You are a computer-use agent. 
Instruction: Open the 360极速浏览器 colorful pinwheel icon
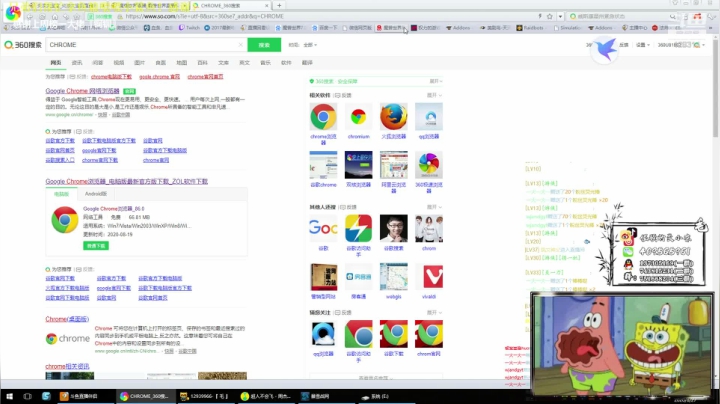pyautogui.click(x=429, y=165)
